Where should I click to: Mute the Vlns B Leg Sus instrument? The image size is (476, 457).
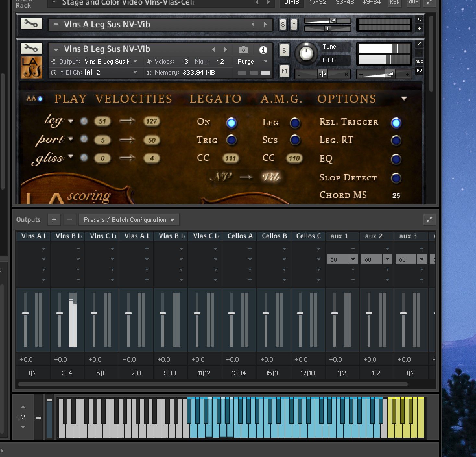click(x=284, y=71)
